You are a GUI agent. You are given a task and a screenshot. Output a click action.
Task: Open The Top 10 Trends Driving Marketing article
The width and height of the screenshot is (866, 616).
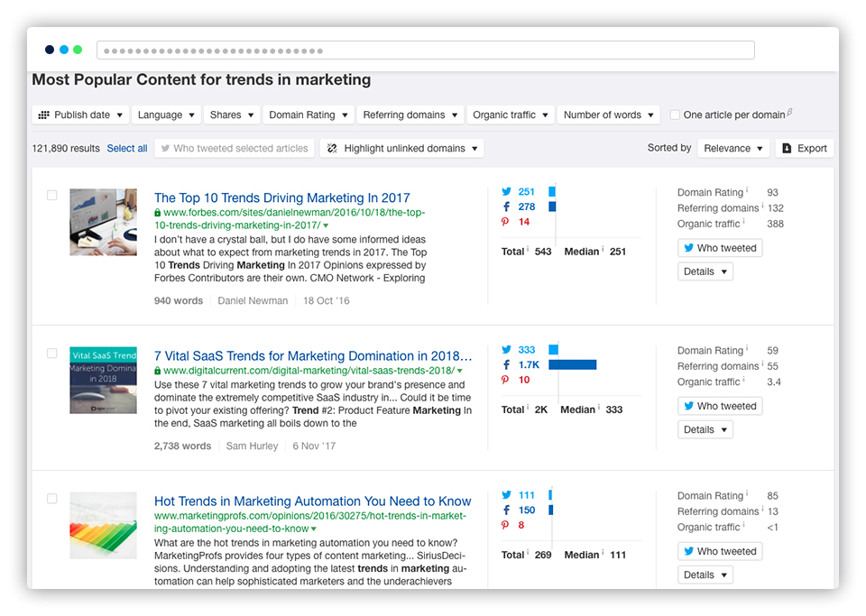tap(281, 198)
